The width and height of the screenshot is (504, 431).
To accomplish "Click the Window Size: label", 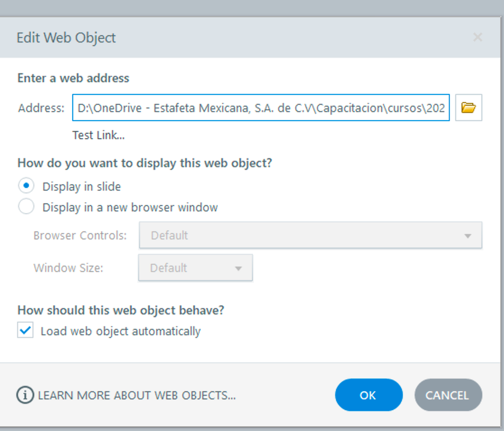I will (x=68, y=268).
